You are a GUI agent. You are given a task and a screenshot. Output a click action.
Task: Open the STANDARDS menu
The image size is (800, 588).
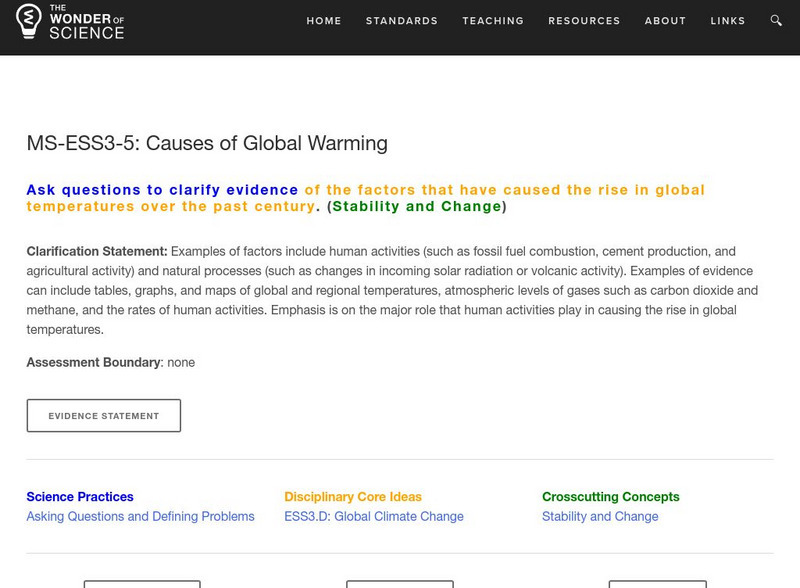click(x=401, y=21)
